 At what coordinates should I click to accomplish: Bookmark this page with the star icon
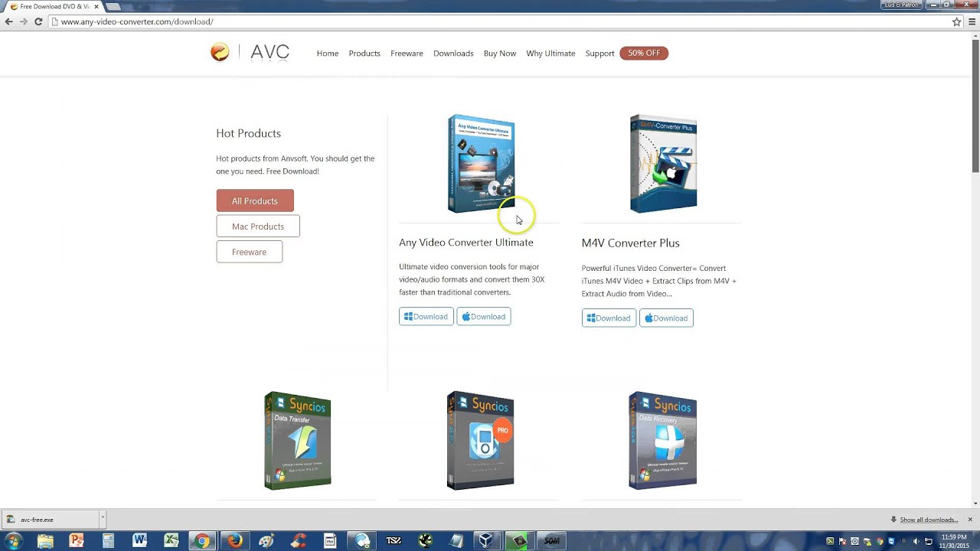[x=956, y=21]
